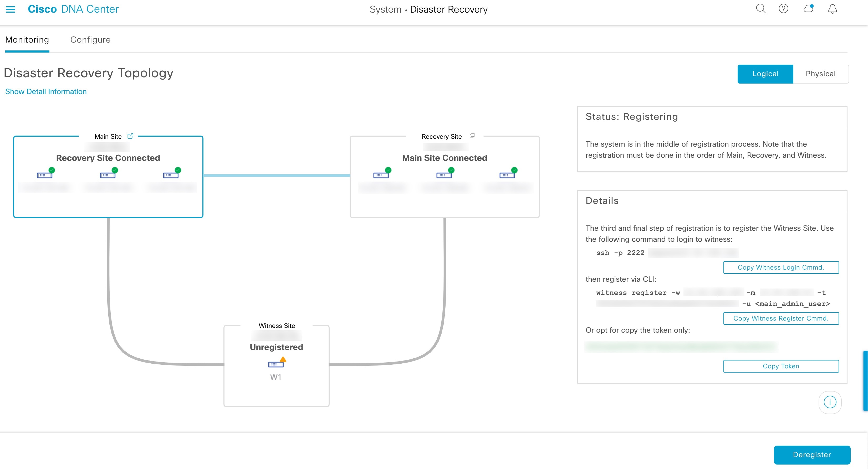Viewport: 868px width, 469px height.
Task: Switch to the Configure tab
Action: [x=90, y=40]
